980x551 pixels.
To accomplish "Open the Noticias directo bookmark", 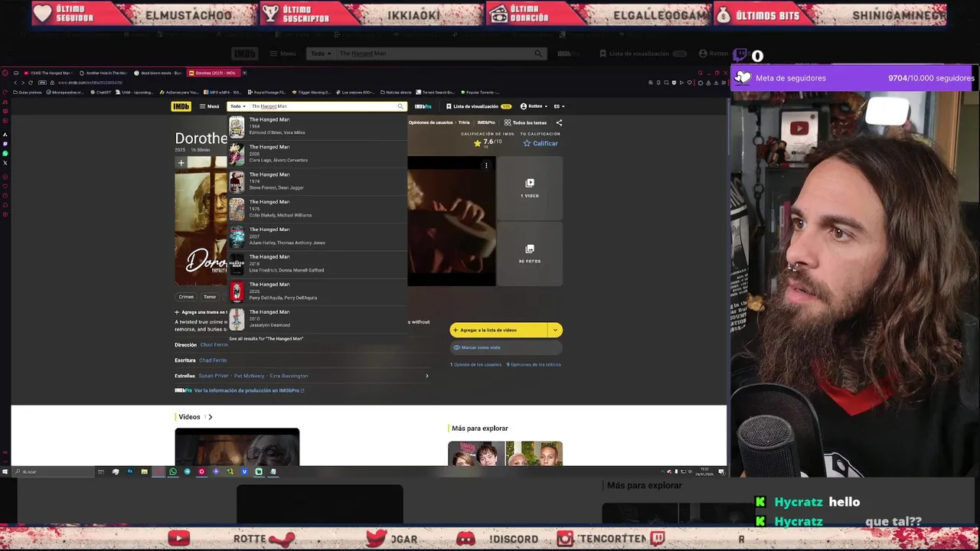I will tap(396, 93).
